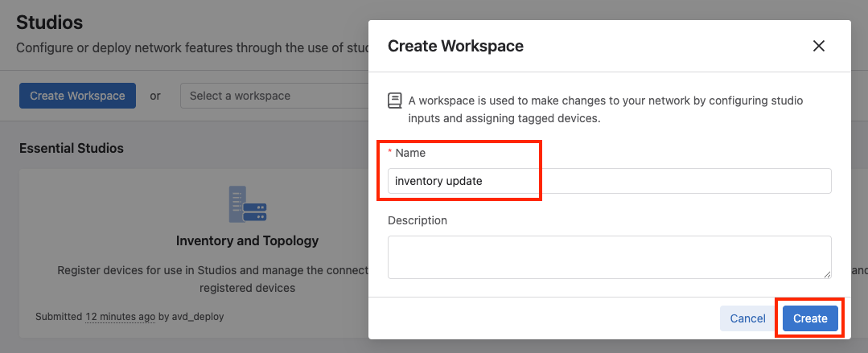Click the Name field label
This screenshot has width=868, height=353.
click(410, 153)
